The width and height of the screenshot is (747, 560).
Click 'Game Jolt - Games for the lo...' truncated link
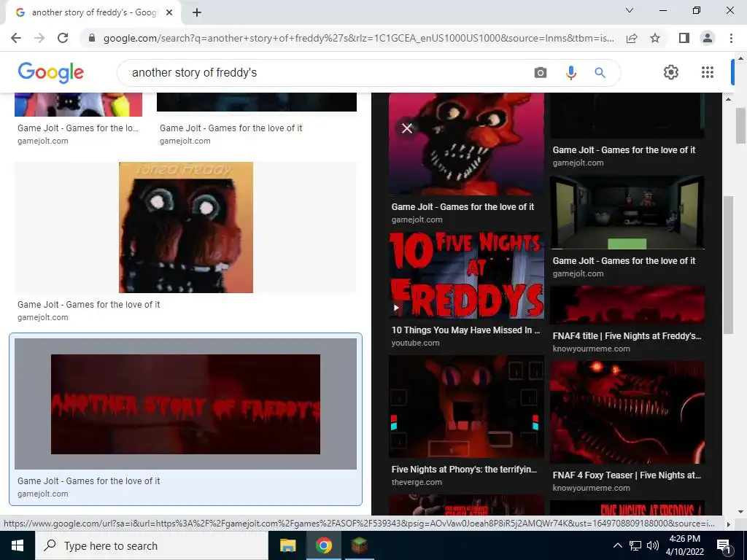[77, 128]
